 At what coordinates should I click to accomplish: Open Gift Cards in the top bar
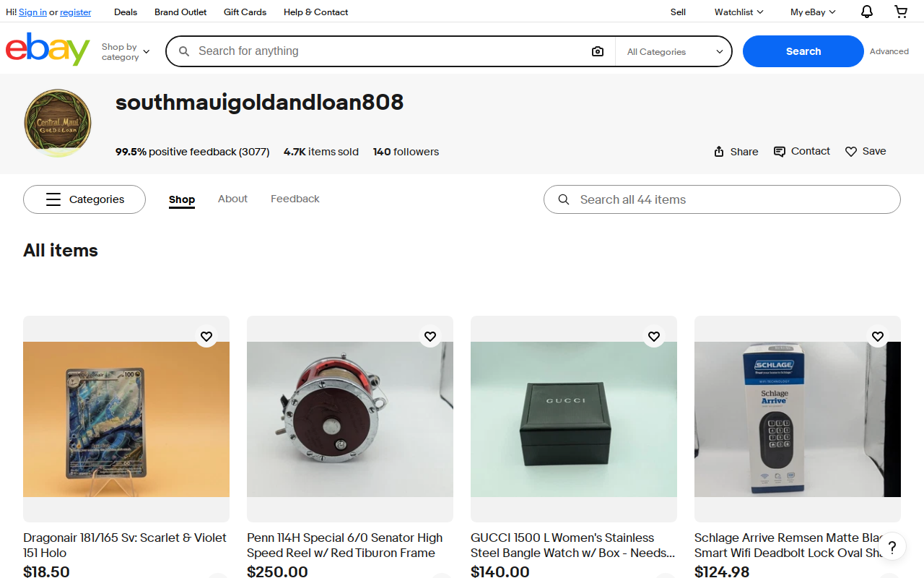245,12
